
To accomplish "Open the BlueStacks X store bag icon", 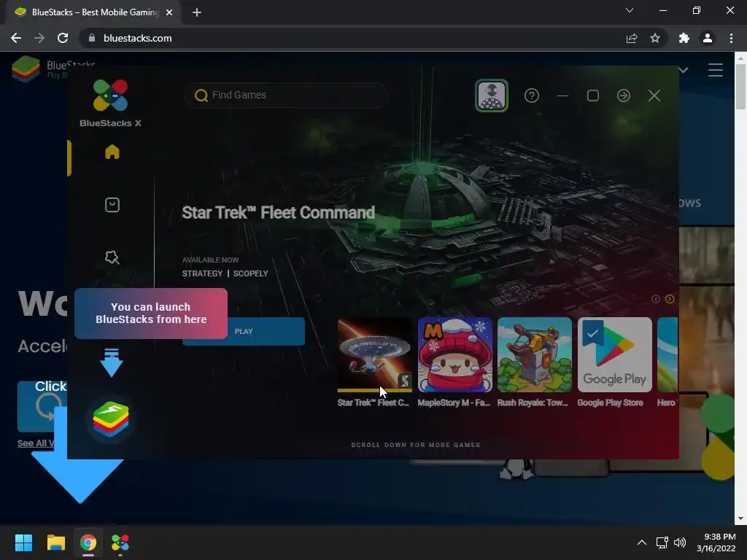I will [112, 205].
